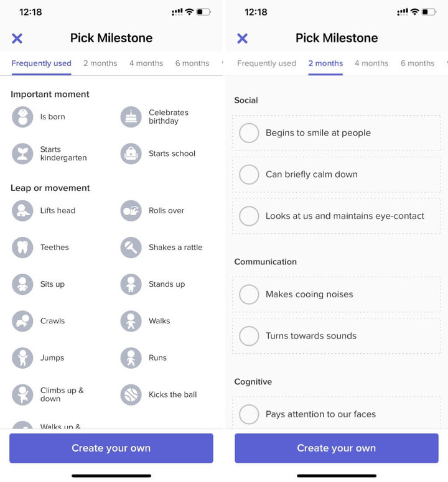Check Begins to smile at people
The height and width of the screenshot is (482, 448).
(x=249, y=133)
